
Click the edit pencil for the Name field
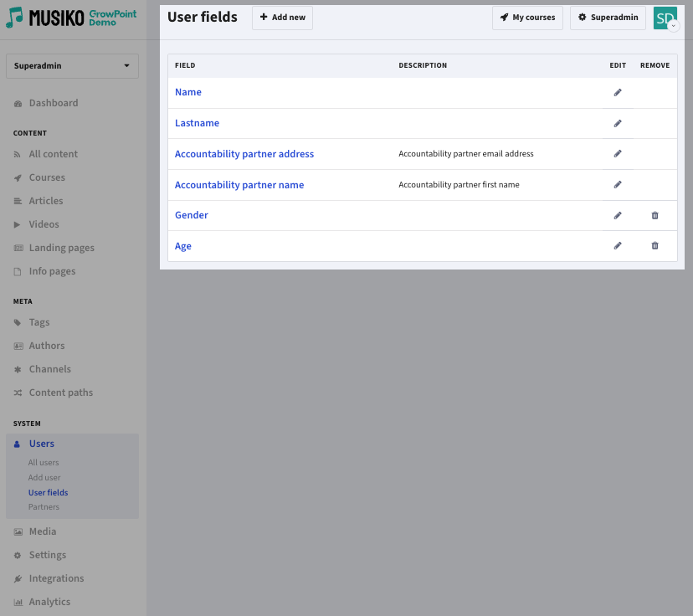[618, 92]
